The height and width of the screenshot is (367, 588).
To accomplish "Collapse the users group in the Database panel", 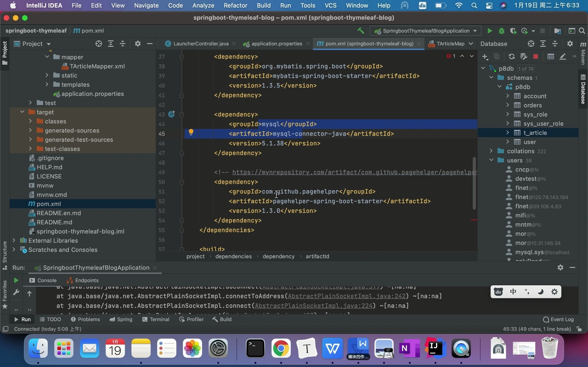I will (x=491, y=160).
